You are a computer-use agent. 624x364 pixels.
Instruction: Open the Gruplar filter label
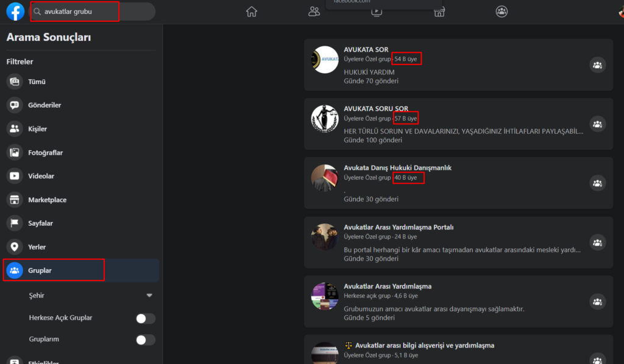tap(40, 270)
